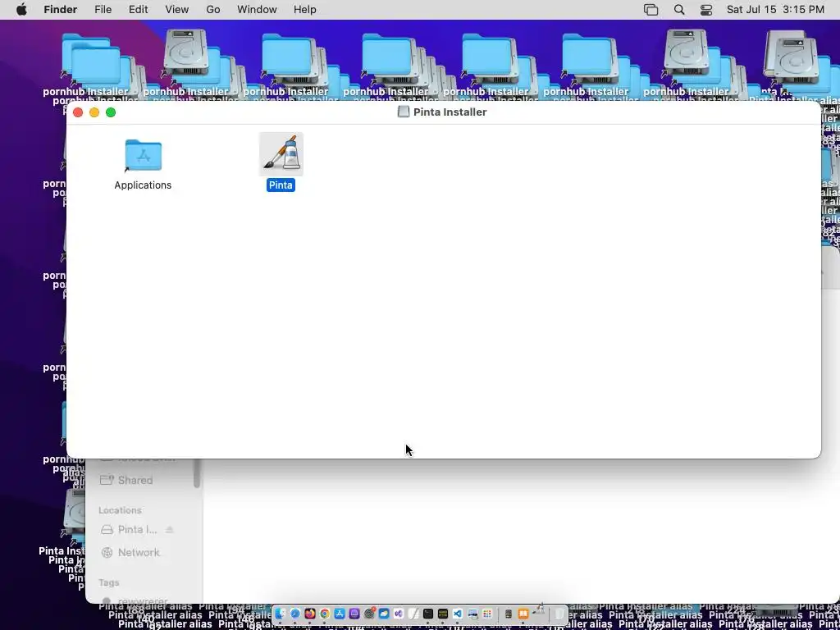Open Preview from the Dock
The width and height of the screenshot is (840, 630).
tap(472, 614)
